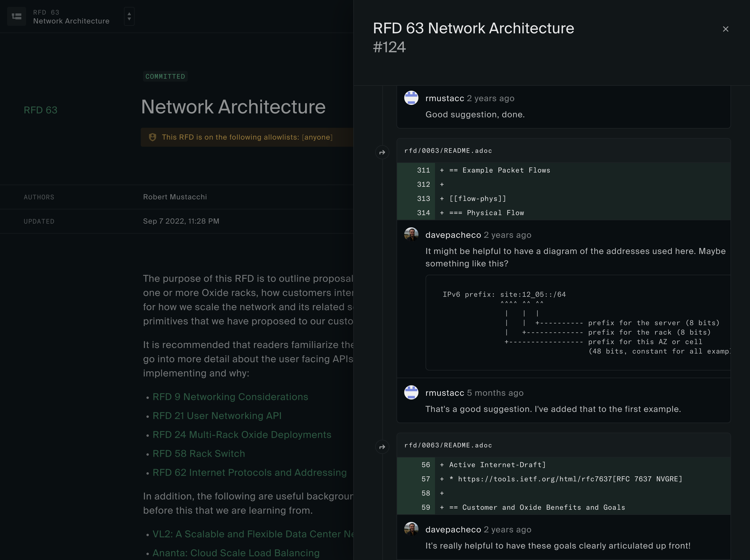The width and height of the screenshot is (750, 560).
Task: Click the RFD logo icon in top-left corner
Action: [x=16, y=16]
